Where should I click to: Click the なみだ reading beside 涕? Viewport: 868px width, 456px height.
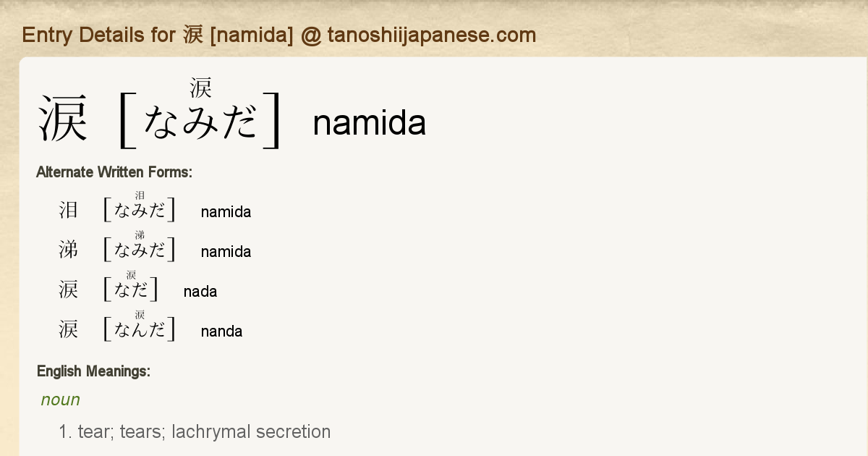click(x=140, y=250)
